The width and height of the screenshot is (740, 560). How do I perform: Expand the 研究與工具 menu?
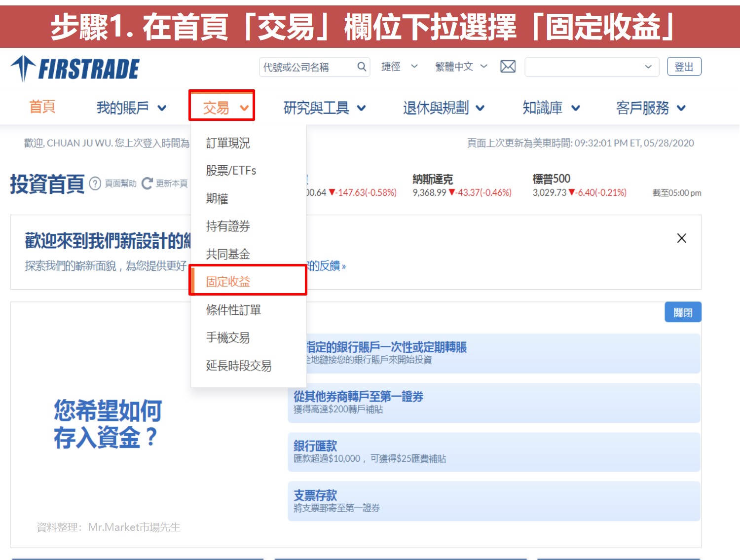[x=325, y=108]
